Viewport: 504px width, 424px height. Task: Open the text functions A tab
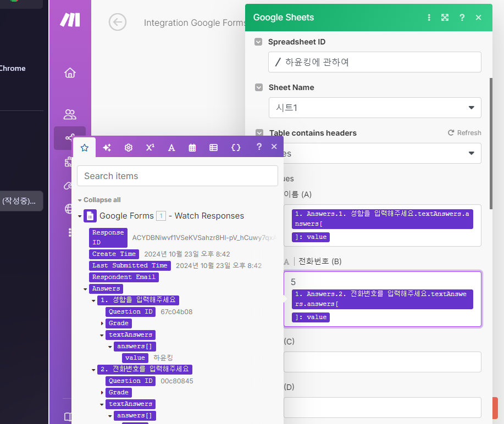coord(171,147)
